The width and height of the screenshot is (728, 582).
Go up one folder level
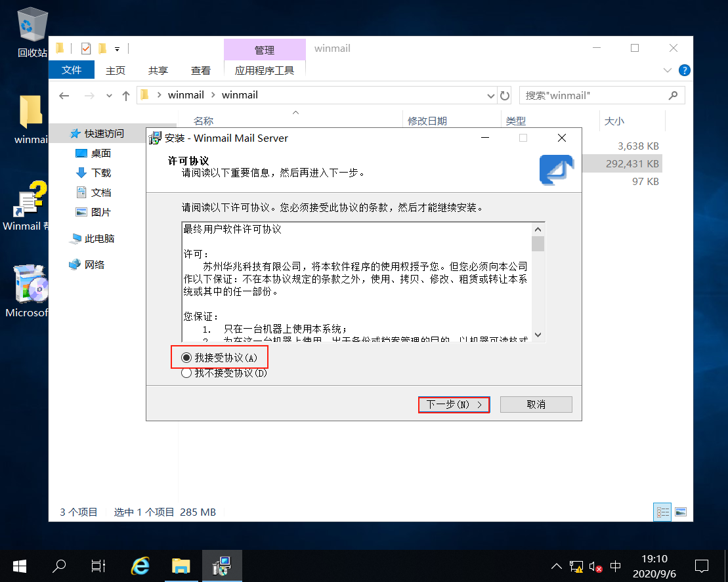click(126, 96)
